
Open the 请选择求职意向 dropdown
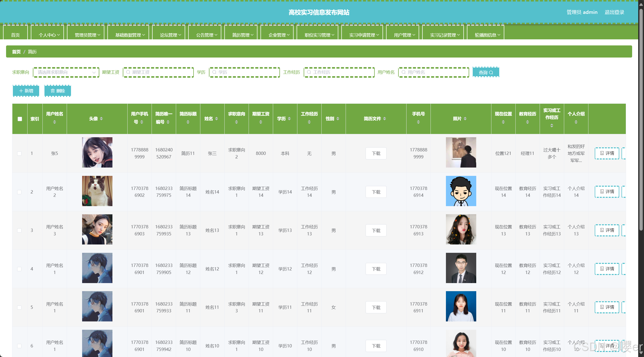tap(66, 72)
